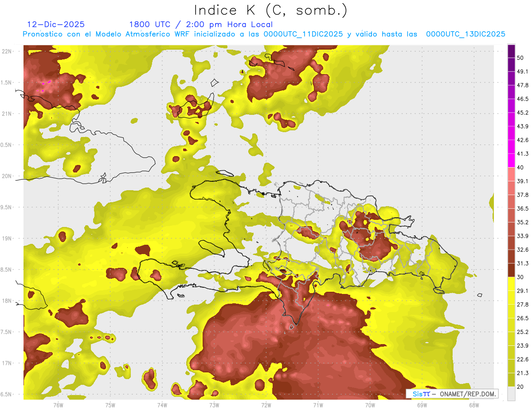Viewport: 532px width, 411px height.
Task: Click the 74W longitude label
Action: (x=162, y=404)
